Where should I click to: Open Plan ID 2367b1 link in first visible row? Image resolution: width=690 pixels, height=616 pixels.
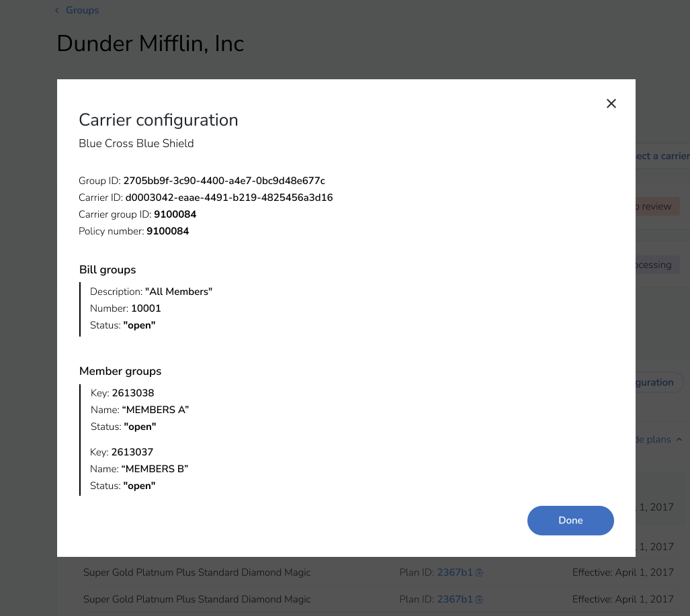pos(455,572)
